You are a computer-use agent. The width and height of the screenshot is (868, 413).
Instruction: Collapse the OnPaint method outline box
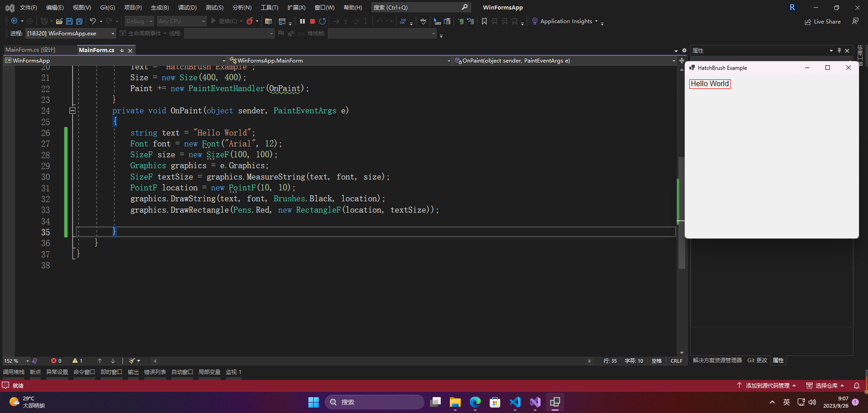pos(72,111)
